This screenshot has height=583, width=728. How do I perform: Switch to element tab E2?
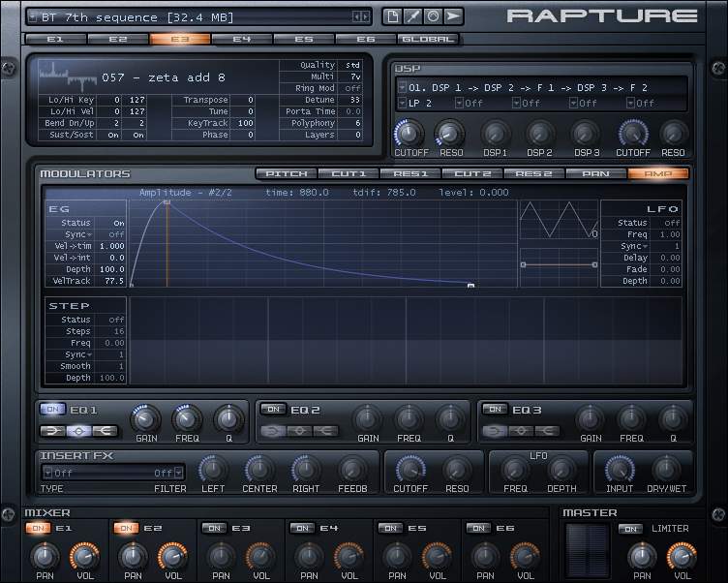pyautogui.click(x=118, y=39)
